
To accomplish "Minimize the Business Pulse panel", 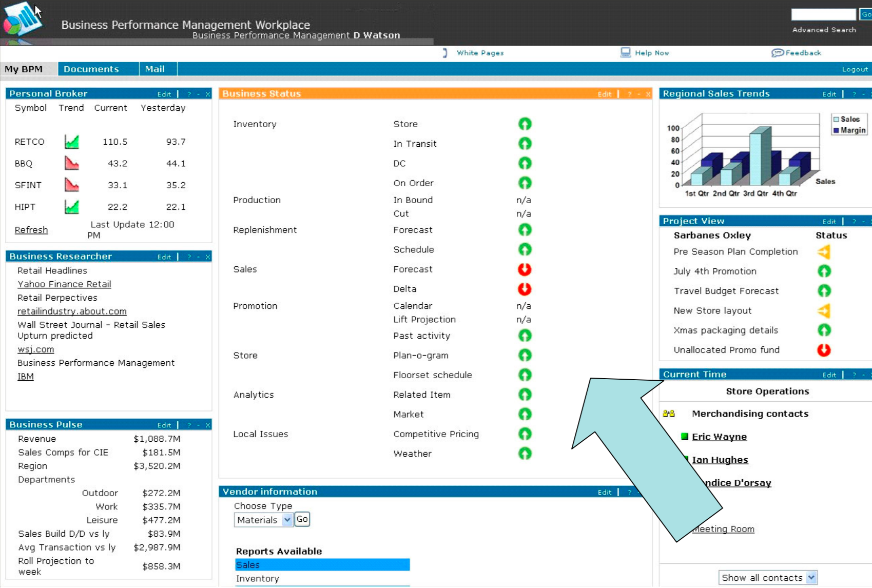I will [x=199, y=425].
